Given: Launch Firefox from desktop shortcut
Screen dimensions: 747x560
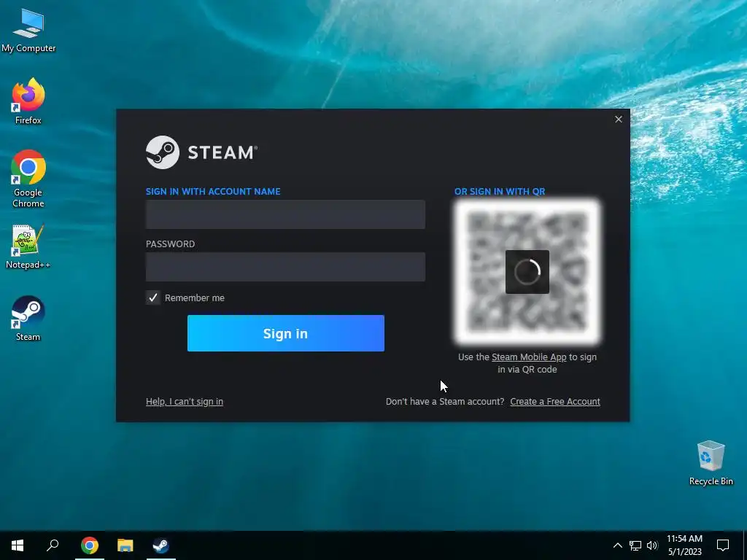Looking at the screenshot, I should 28,101.
